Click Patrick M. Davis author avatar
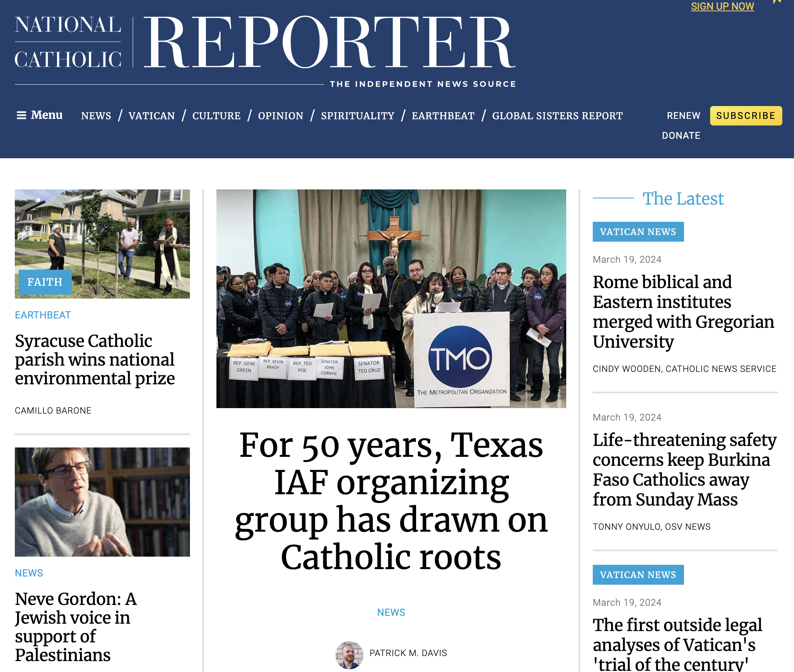The image size is (794, 672). point(349,655)
